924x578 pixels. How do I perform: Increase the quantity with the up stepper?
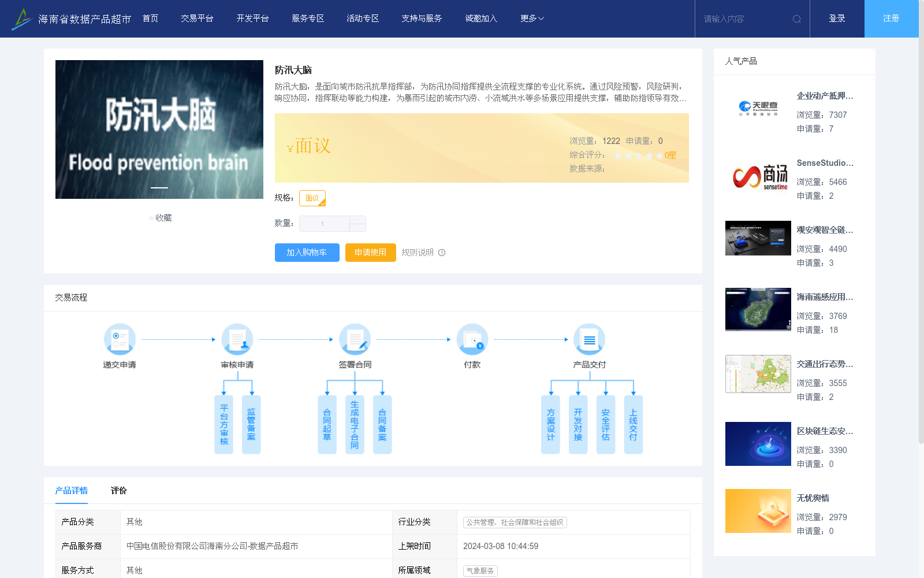pyautogui.click(x=357, y=220)
